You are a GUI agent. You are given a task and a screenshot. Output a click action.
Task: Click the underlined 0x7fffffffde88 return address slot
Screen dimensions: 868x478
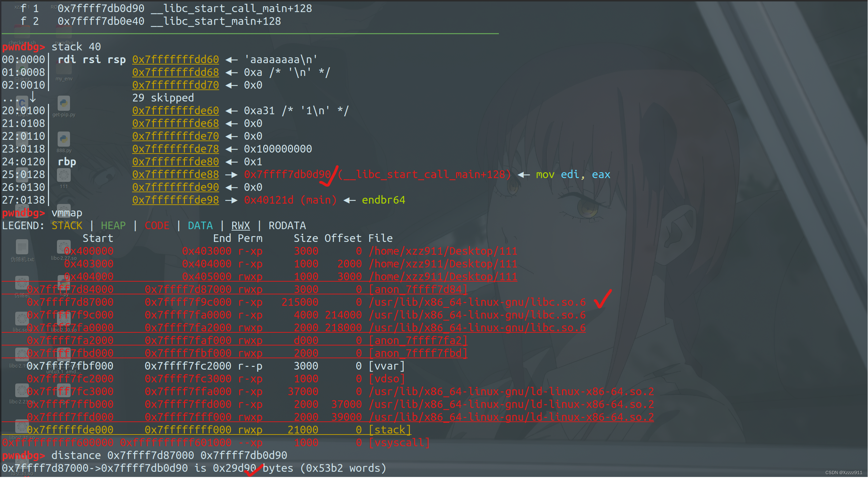(175, 175)
